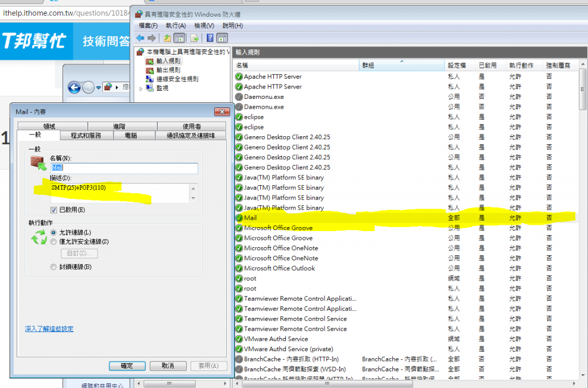Viewport: 588px width, 388px height.
Task: Click firewall window title bar icon
Action: [139, 14]
